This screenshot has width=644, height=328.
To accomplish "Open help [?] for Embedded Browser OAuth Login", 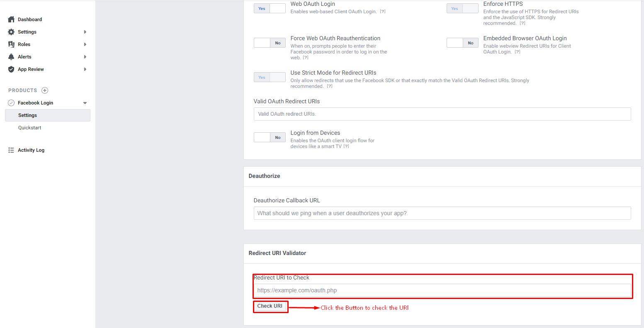I will click(x=518, y=52).
